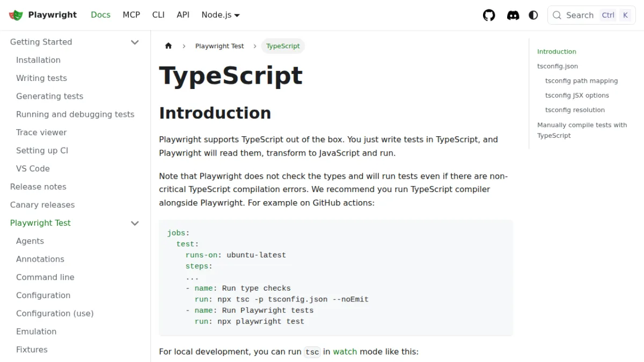Open VS Code page
This screenshot has height=362, width=644.
pyautogui.click(x=33, y=168)
